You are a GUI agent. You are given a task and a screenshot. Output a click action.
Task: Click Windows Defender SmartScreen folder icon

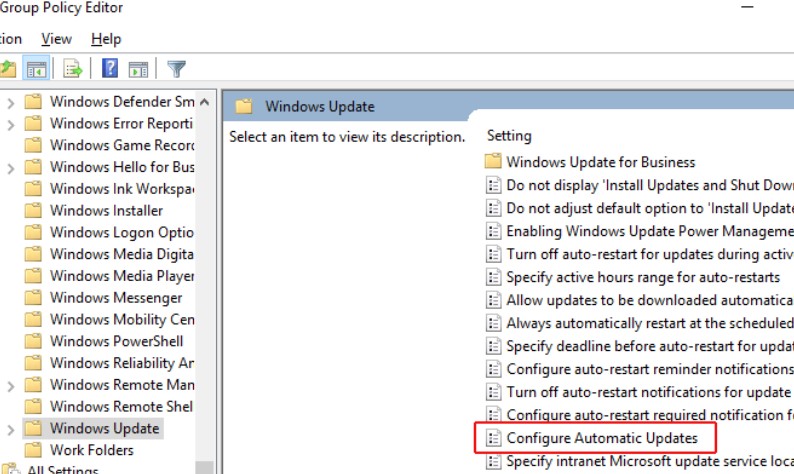pos(33,102)
